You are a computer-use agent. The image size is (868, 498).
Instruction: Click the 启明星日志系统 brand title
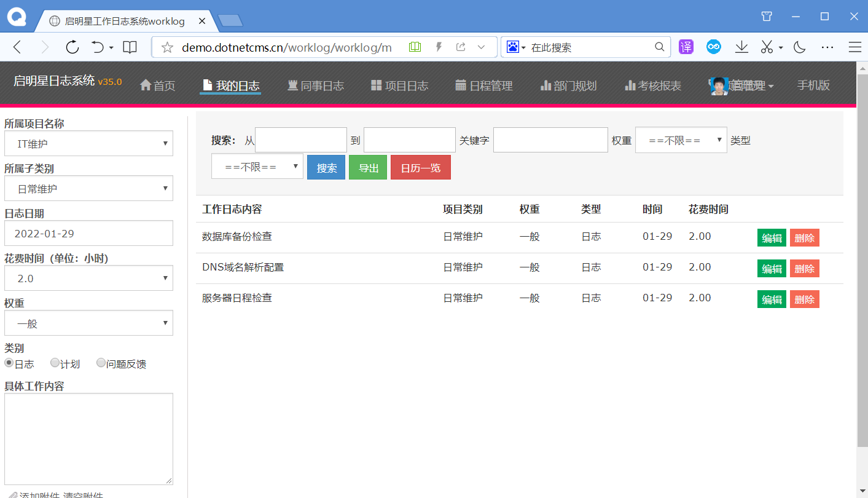pos(54,81)
